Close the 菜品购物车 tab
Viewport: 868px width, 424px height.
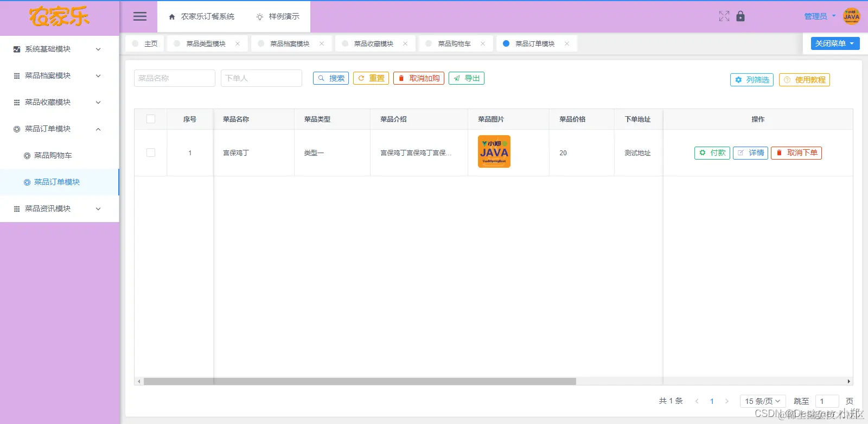483,43
